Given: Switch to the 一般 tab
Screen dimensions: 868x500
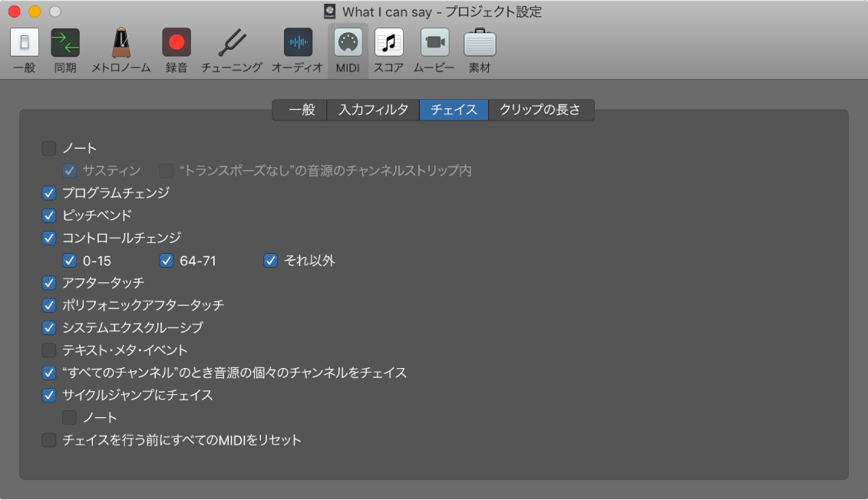Looking at the screenshot, I should pos(299,110).
